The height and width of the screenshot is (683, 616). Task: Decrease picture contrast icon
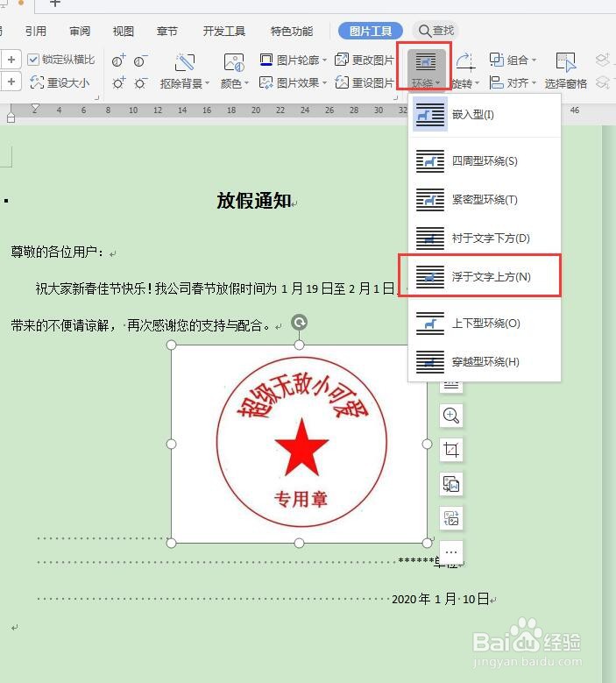(x=140, y=60)
